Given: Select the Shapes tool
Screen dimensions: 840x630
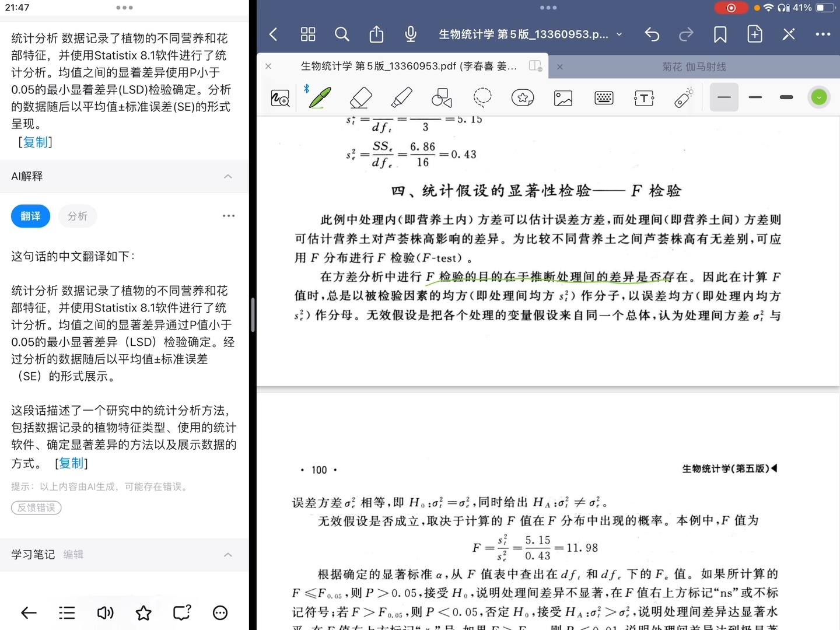Looking at the screenshot, I should [x=442, y=97].
